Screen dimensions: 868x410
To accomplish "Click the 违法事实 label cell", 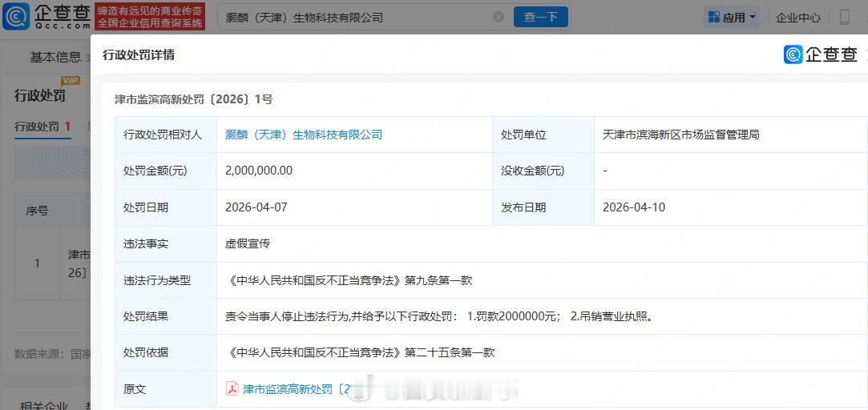I will coord(166,243).
